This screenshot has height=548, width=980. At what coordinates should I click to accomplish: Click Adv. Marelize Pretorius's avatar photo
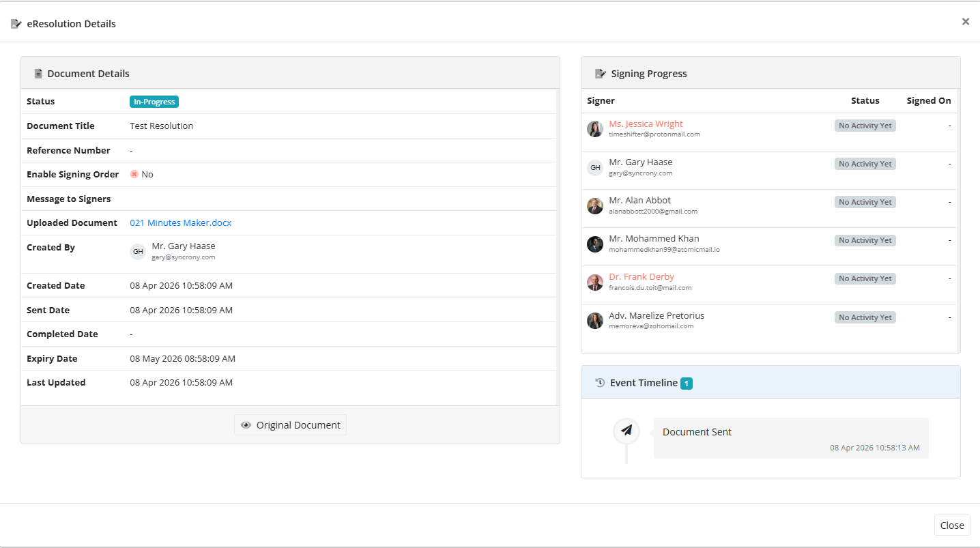pyautogui.click(x=594, y=320)
